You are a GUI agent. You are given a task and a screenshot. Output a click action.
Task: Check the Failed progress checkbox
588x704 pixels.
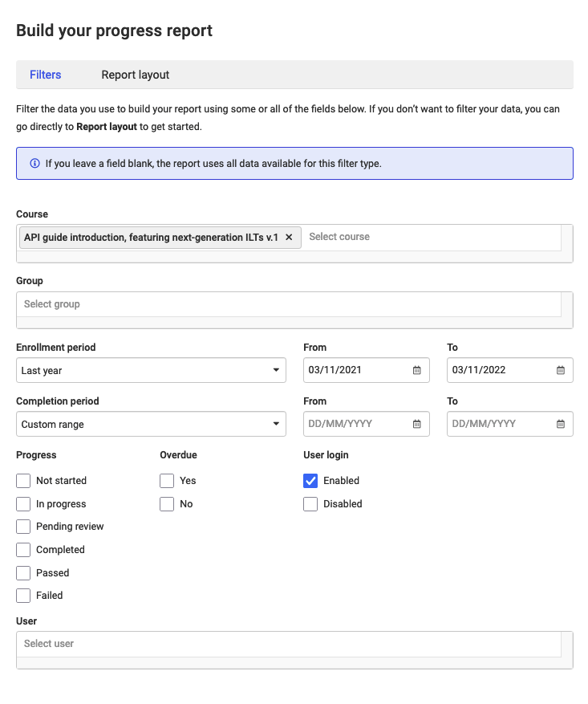(23, 596)
